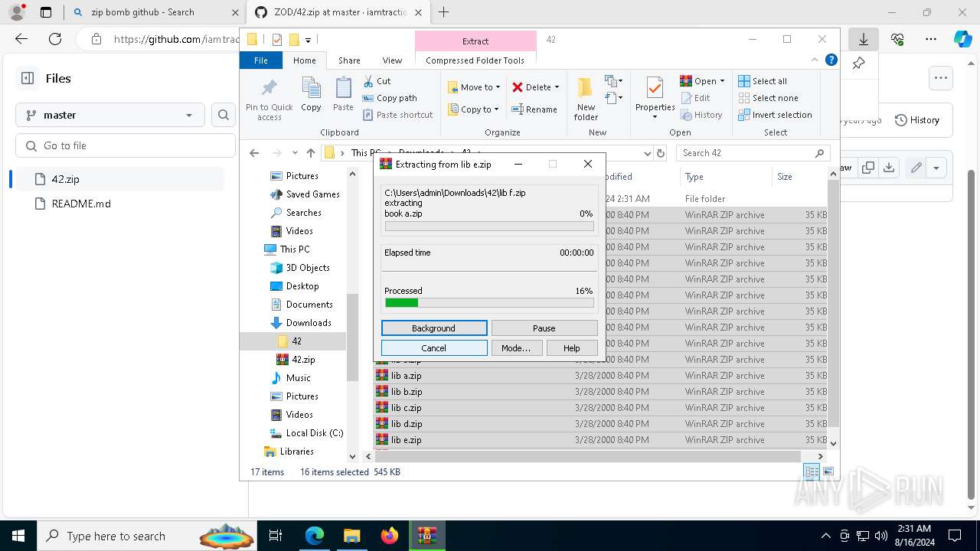Click the Mode... button
Image resolution: width=980 pixels, height=551 pixels.
click(516, 348)
